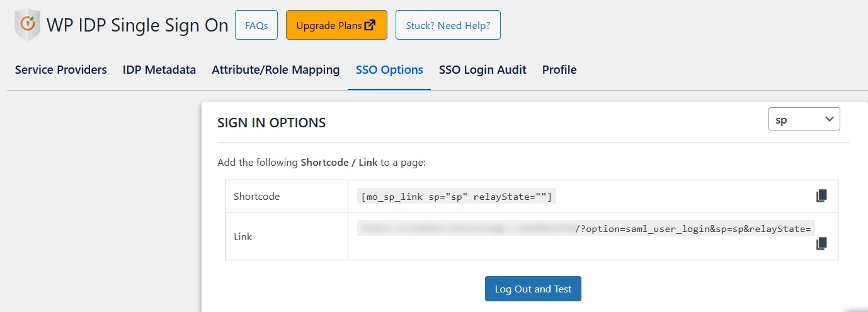Copy the Link value using its copy icon
868x312 pixels.
821,244
